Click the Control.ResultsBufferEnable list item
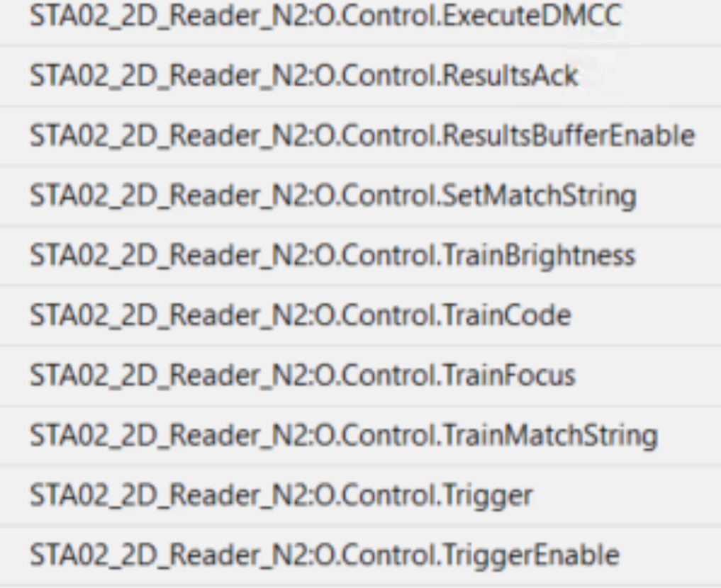Viewport: 721px width, 588px height. 362,135
